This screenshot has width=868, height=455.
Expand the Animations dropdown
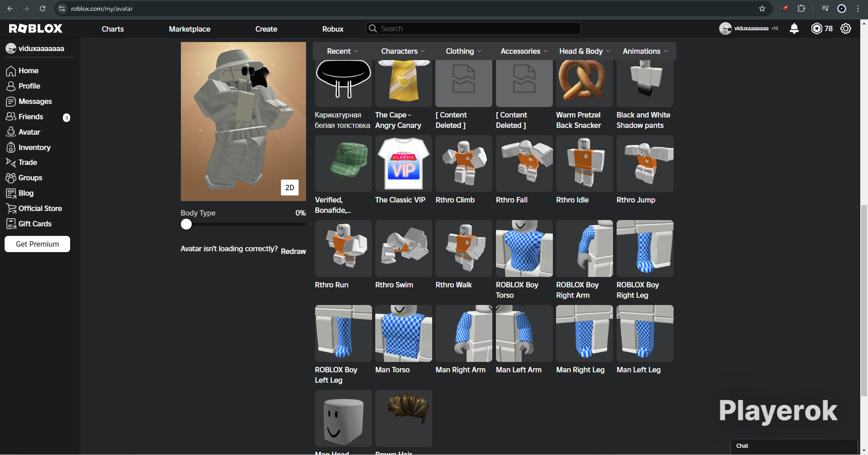pyautogui.click(x=645, y=51)
